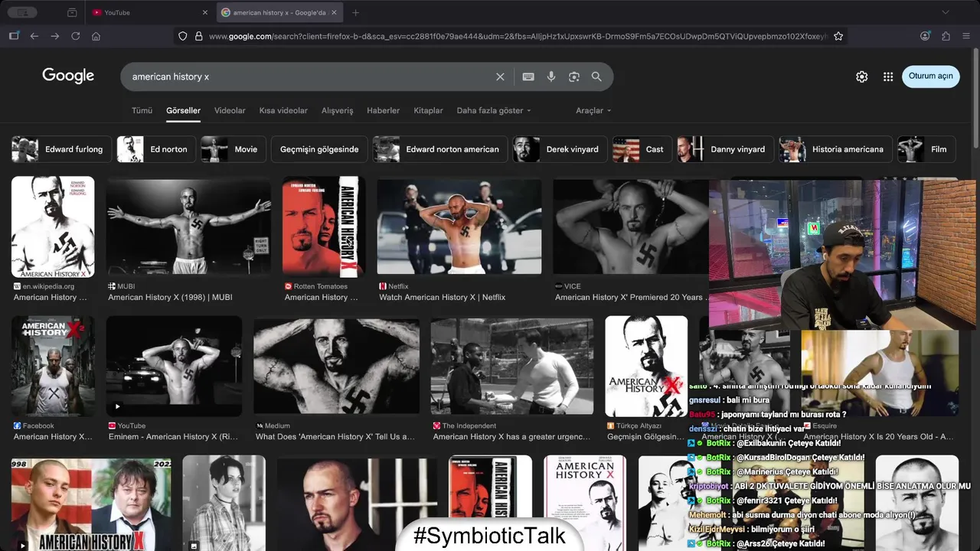Open the extensions puzzle icon
980x551 pixels.
click(946, 36)
